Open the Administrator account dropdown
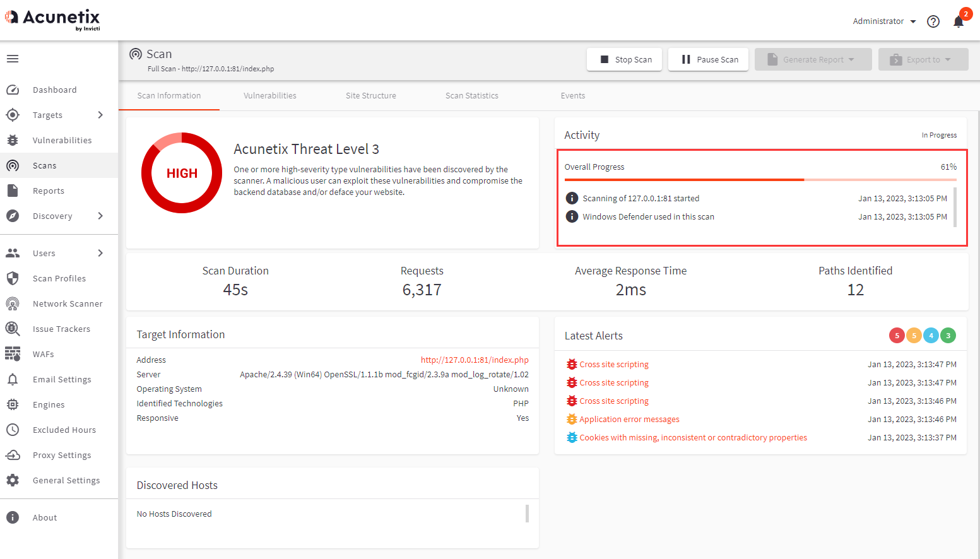Image resolution: width=980 pixels, height=559 pixels. (884, 21)
